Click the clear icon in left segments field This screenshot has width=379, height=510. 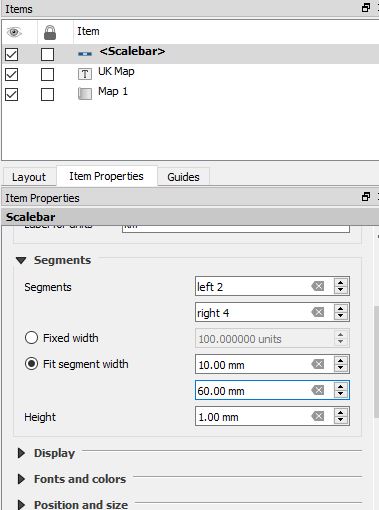[x=318, y=286]
